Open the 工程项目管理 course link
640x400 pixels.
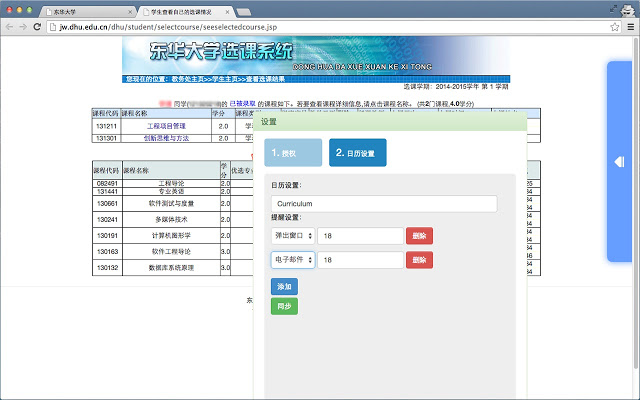pos(166,127)
